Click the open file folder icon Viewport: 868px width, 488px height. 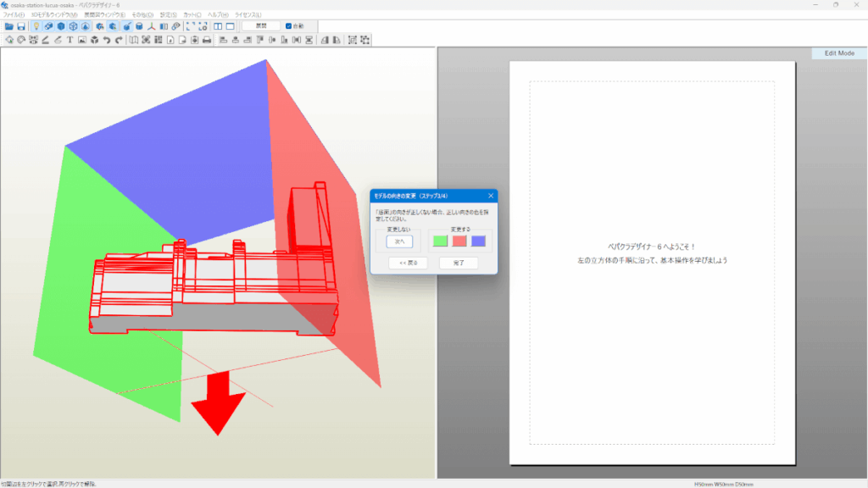(x=9, y=26)
